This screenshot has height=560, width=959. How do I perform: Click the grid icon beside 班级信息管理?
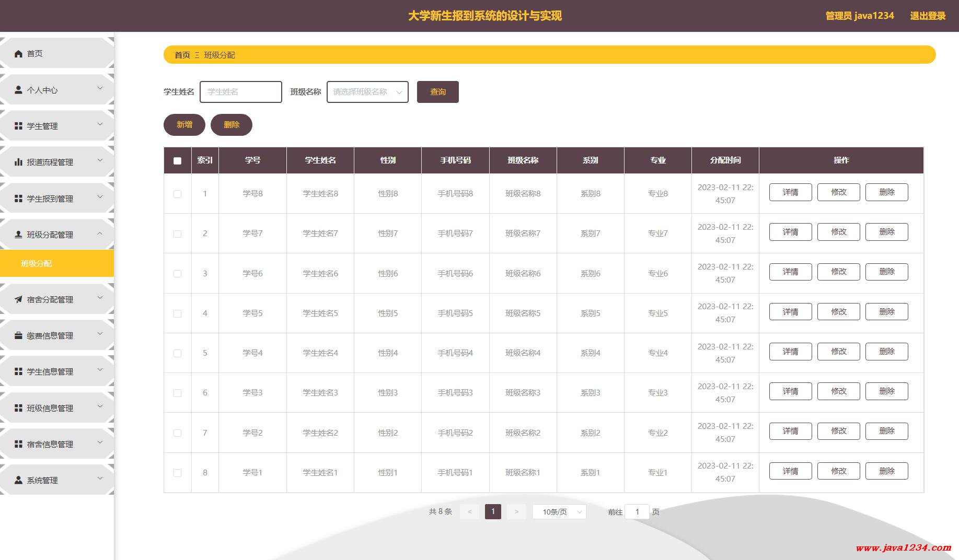tap(19, 408)
